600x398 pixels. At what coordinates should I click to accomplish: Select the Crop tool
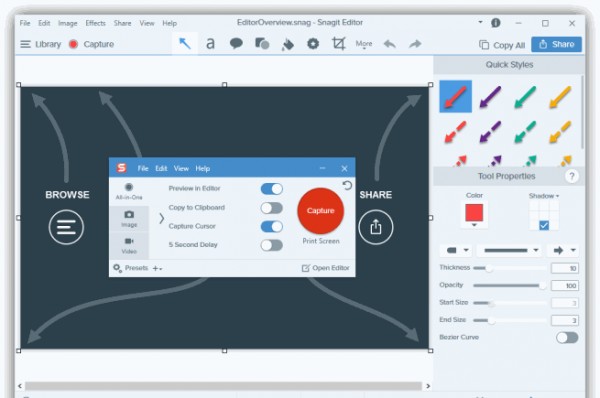[x=339, y=44]
